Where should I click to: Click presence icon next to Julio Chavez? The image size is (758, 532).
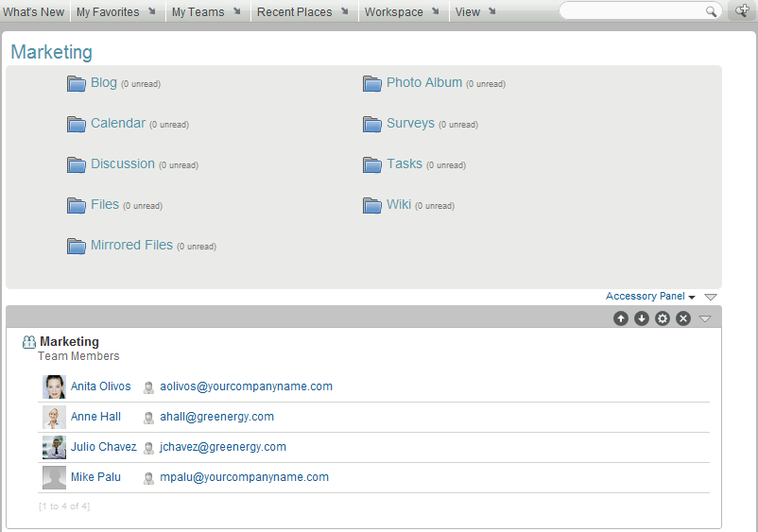point(149,448)
